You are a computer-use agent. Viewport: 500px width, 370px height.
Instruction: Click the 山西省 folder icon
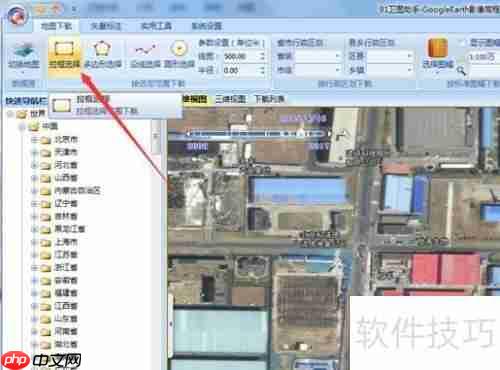pyautogui.click(x=46, y=178)
